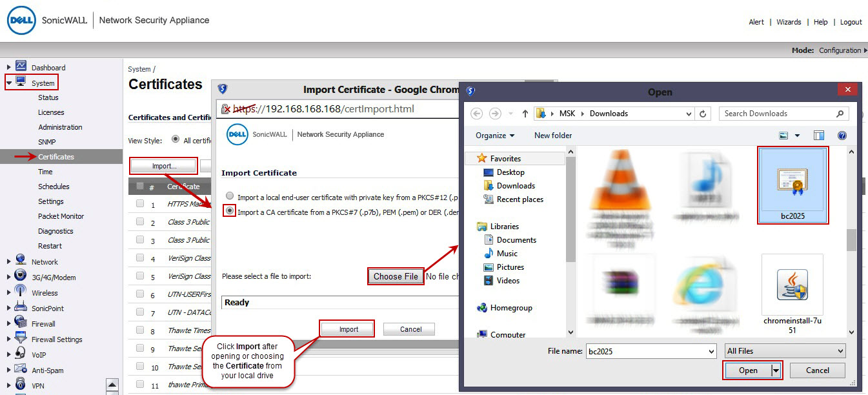Check the box for row 8 Thawte Times
This screenshot has width=868, height=395.
pos(140,330)
